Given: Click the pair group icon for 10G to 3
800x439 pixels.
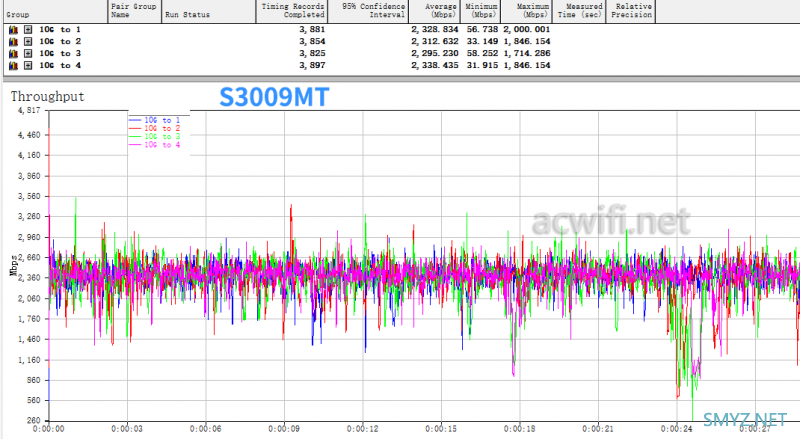Looking at the screenshot, I should tap(13, 54).
